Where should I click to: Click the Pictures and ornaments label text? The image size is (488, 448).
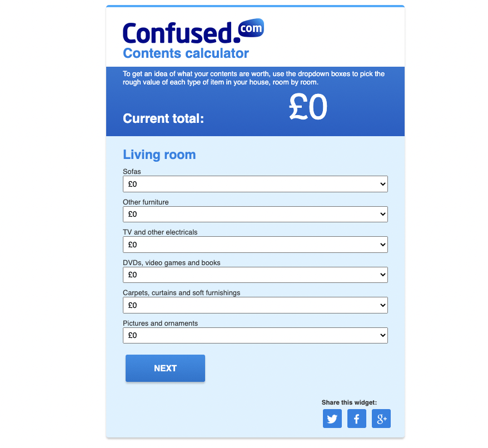point(160,323)
